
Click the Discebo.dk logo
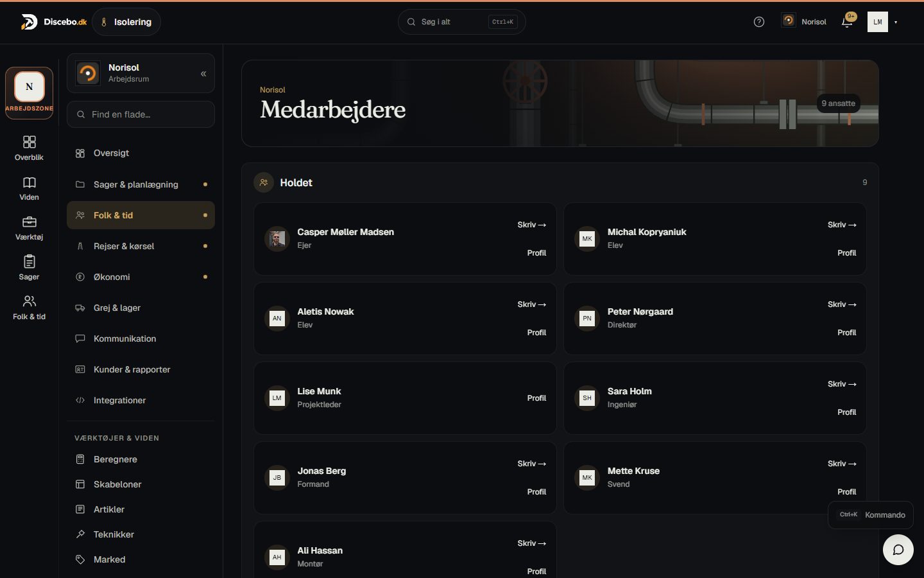(54, 22)
